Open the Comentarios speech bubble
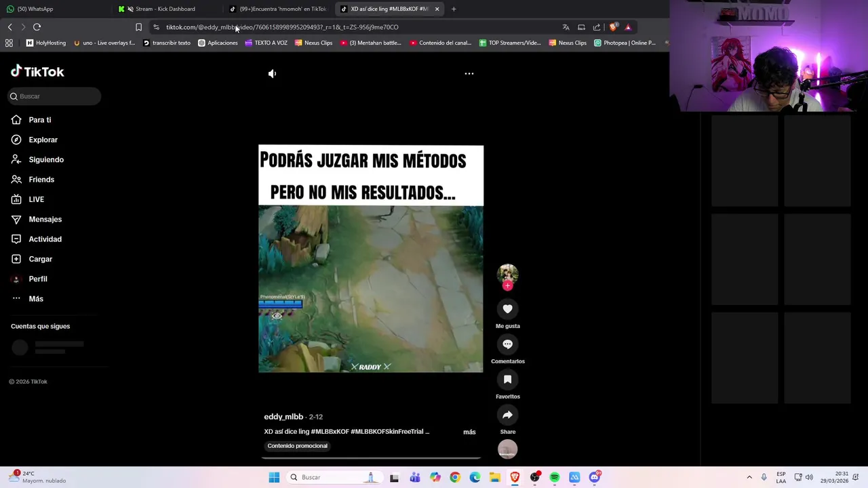This screenshot has height=488, width=868. tap(507, 344)
